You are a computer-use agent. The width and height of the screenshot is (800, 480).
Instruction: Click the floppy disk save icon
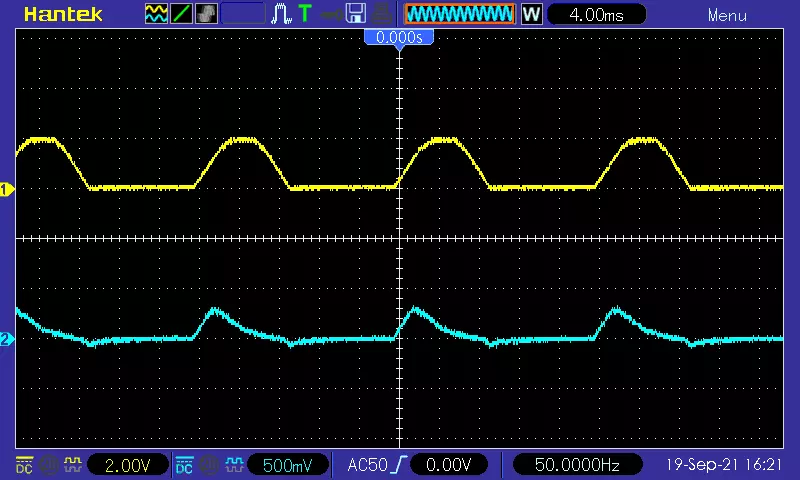[x=356, y=14]
